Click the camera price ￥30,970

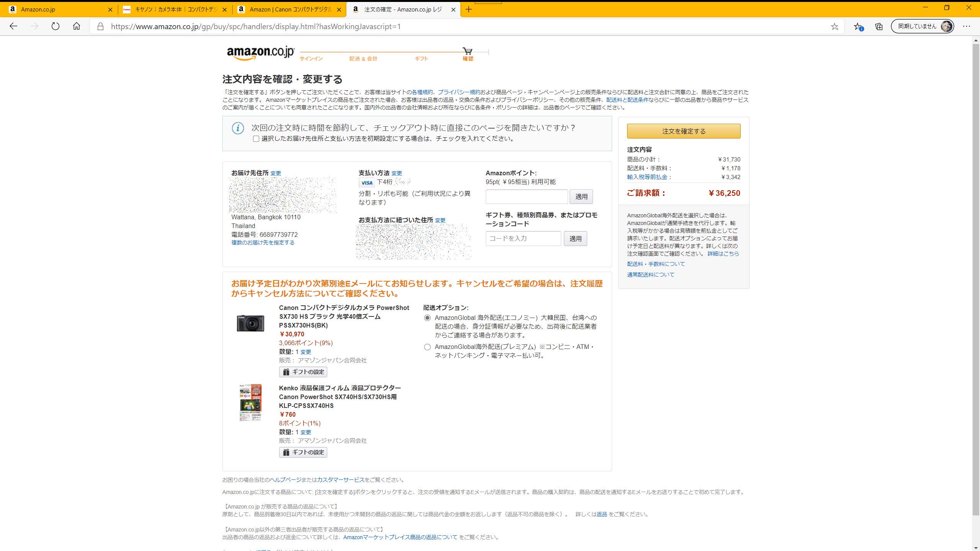click(x=292, y=334)
